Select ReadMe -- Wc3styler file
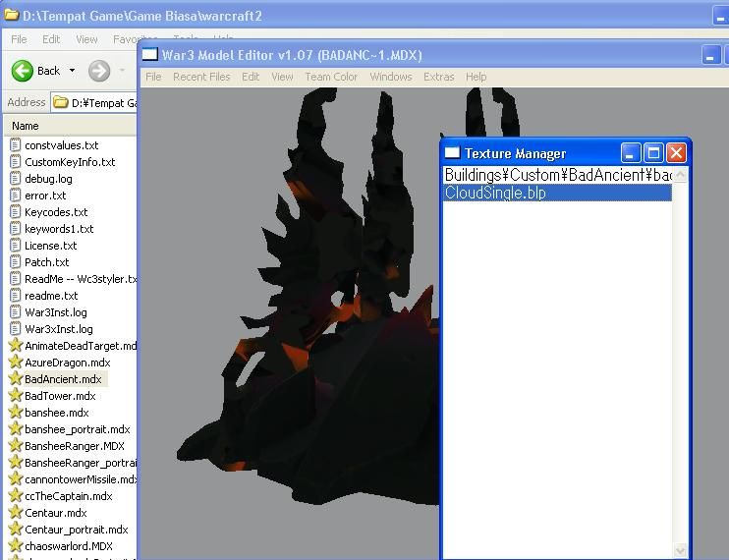The width and height of the screenshot is (729, 560). [81, 279]
